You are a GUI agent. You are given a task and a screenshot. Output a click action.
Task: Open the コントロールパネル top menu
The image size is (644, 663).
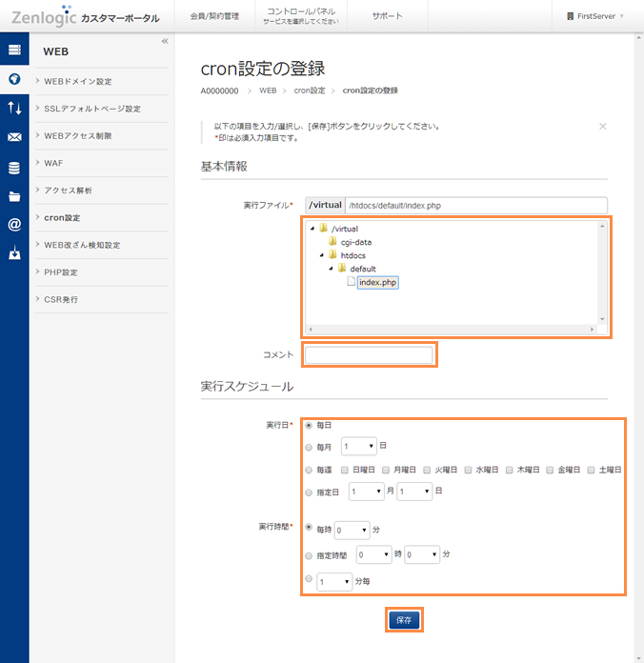pos(301,16)
